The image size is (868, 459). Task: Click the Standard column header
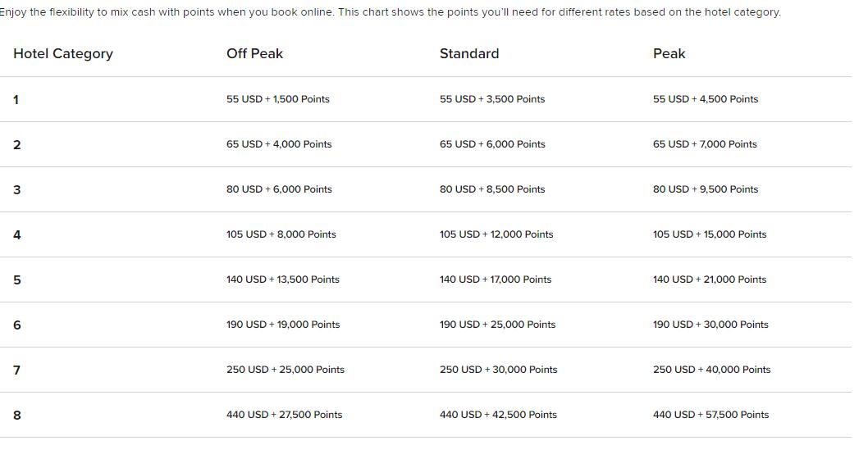[469, 53]
